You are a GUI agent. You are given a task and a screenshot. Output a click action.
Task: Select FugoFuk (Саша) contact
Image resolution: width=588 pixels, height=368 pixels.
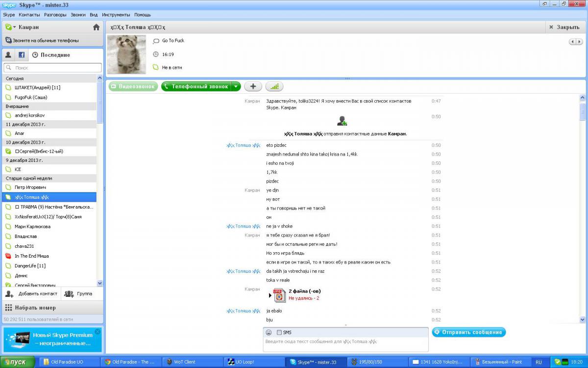tap(50, 97)
